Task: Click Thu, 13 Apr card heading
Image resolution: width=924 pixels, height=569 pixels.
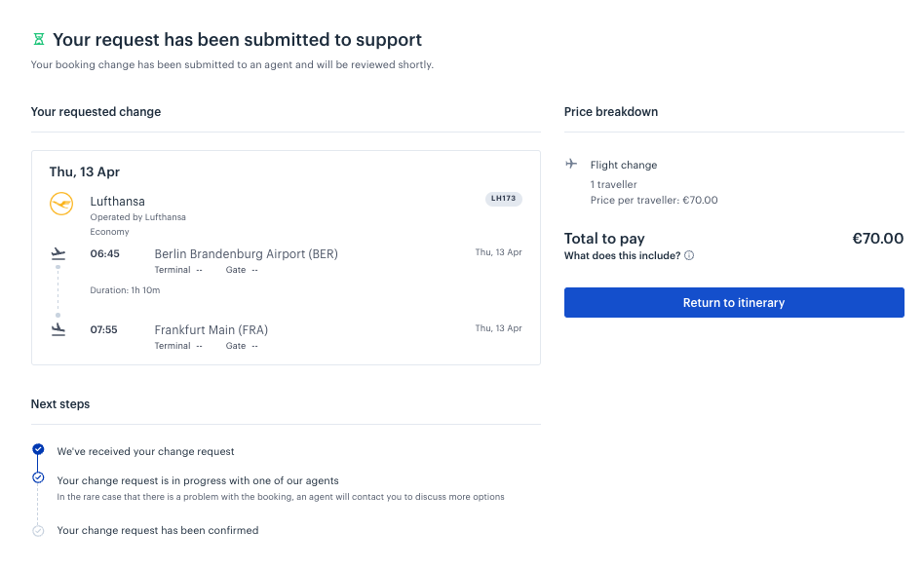Action: (x=84, y=172)
